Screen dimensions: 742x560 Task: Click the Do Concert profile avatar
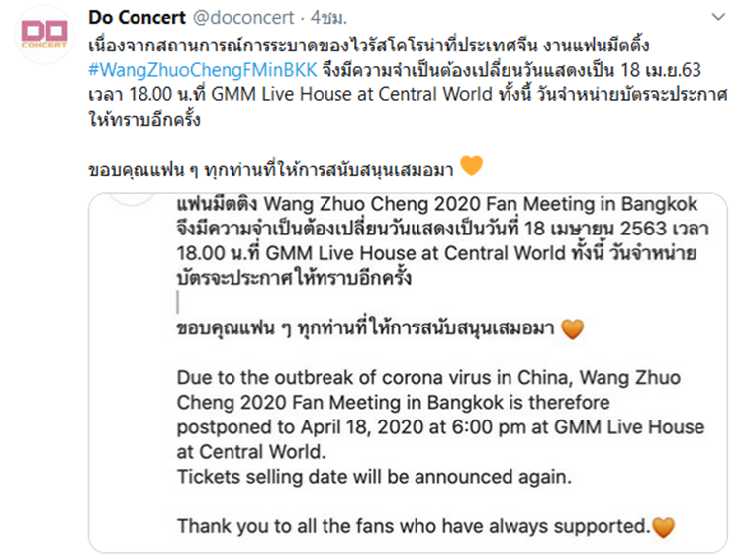pyautogui.click(x=44, y=34)
